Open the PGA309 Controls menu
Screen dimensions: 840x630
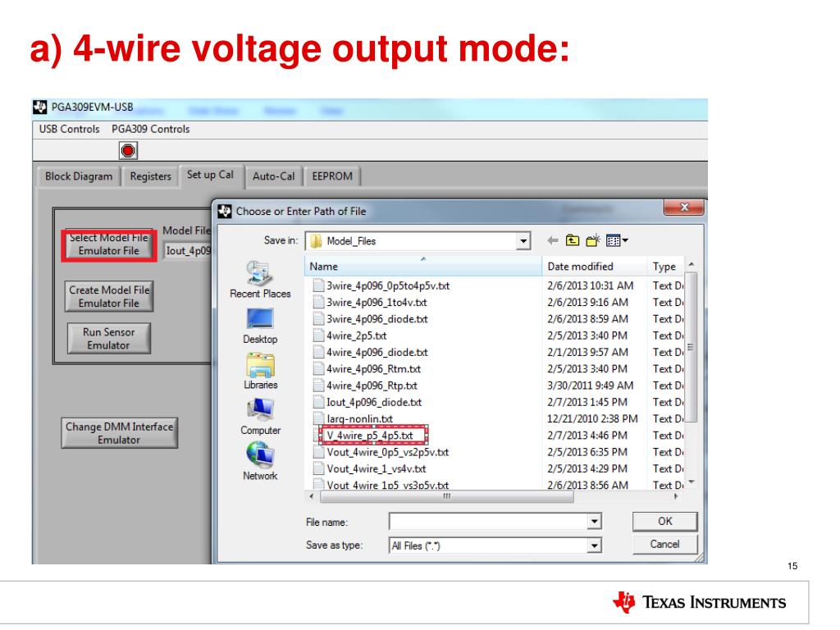click(x=151, y=129)
